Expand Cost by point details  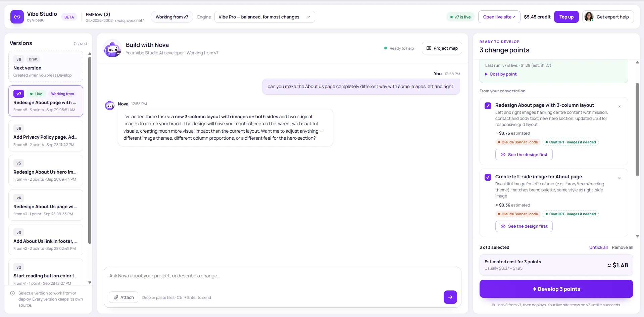pos(501,74)
